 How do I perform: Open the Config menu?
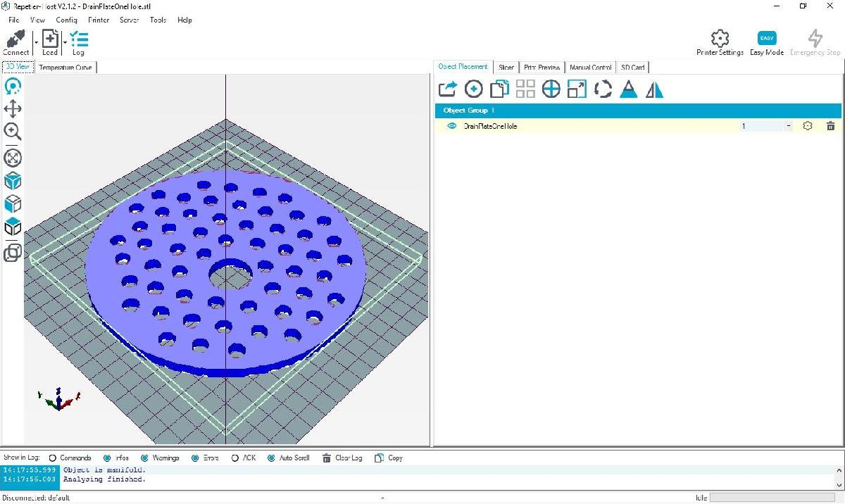(66, 20)
